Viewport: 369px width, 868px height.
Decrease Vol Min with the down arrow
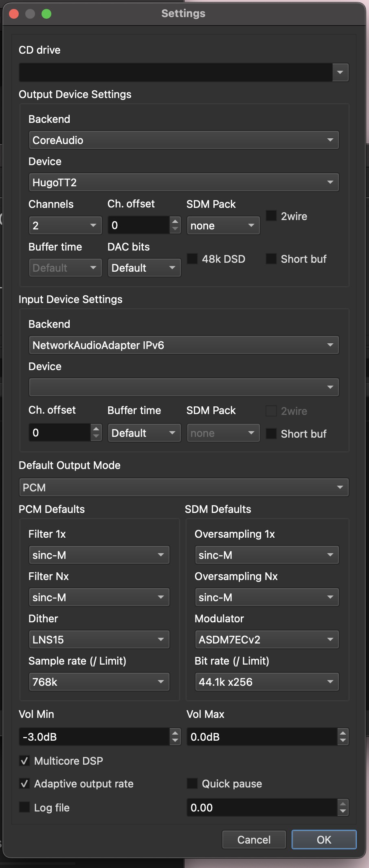[175, 741]
